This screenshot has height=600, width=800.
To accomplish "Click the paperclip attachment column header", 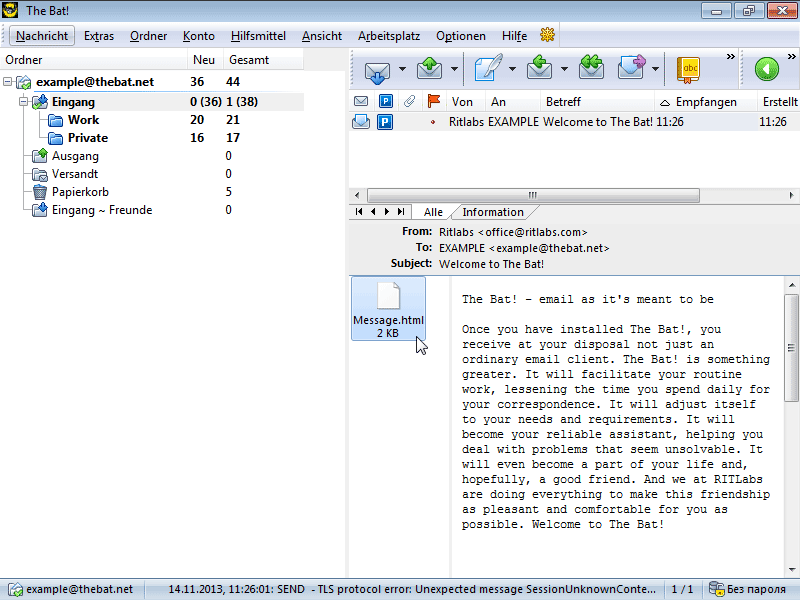I will pyautogui.click(x=412, y=100).
